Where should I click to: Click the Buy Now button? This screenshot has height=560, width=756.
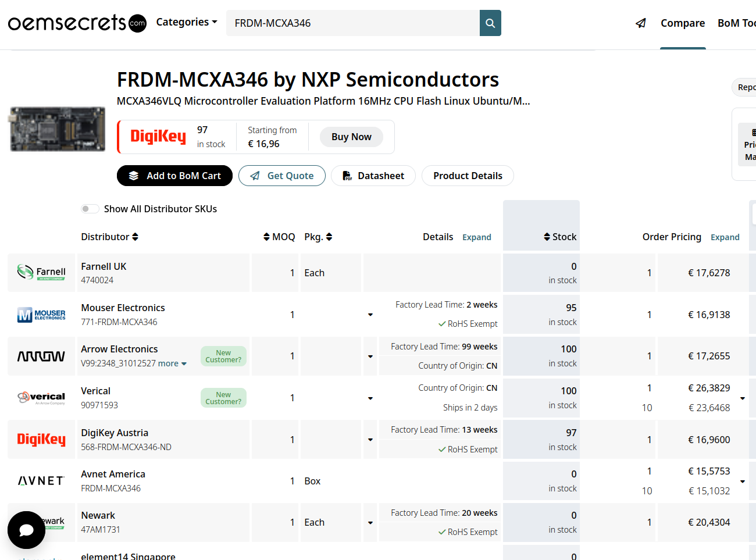coord(351,137)
